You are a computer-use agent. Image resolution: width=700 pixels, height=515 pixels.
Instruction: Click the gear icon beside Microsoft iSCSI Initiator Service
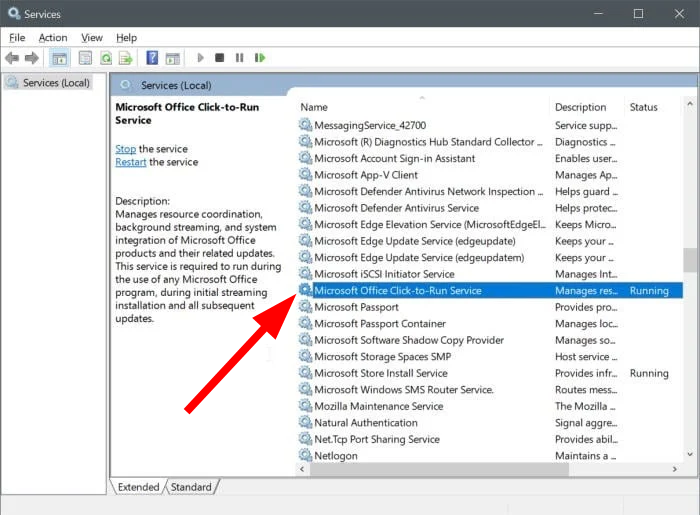pyautogui.click(x=305, y=274)
